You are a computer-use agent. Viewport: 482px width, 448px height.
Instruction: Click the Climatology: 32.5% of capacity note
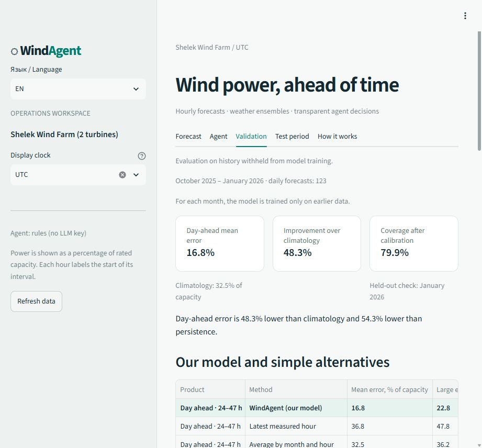(x=209, y=291)
